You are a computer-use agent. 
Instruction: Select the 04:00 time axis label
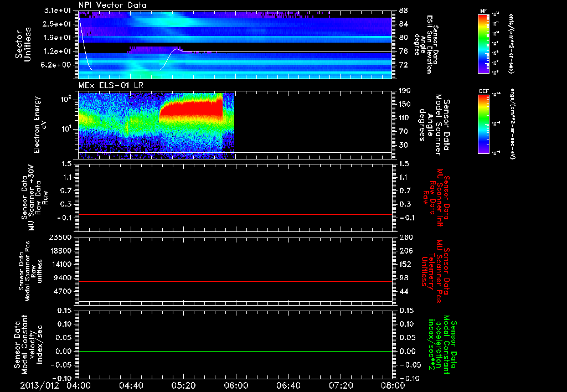click(x=79, y=385)
